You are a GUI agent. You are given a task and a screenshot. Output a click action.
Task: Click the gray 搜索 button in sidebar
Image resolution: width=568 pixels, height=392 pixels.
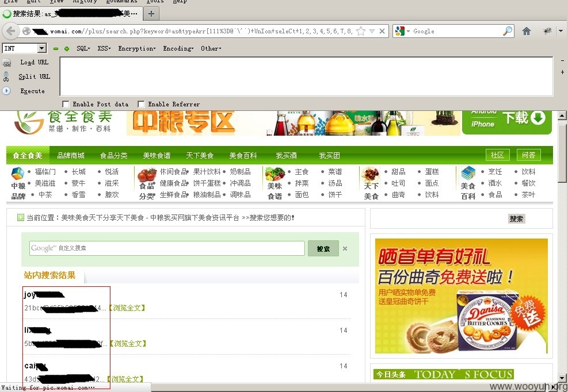(x=517, y=218)
